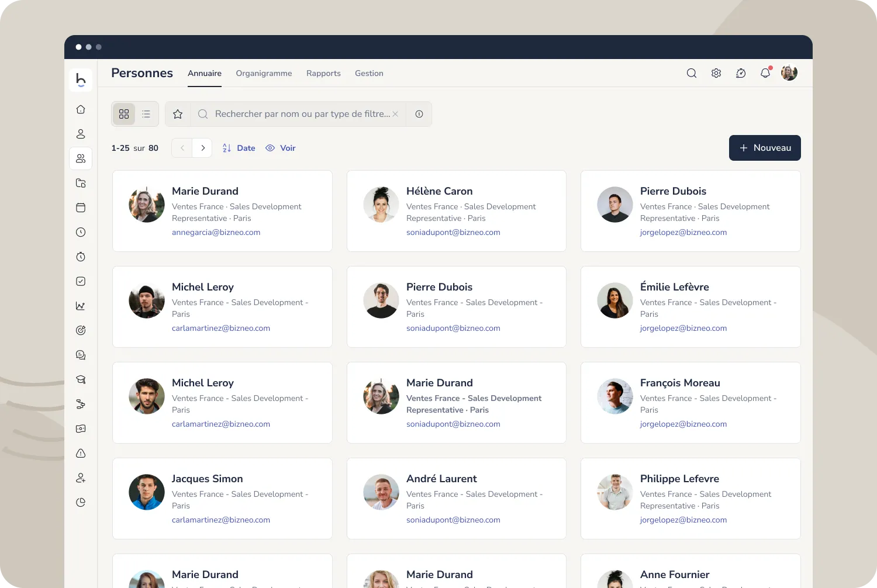Open the Rapports tab
The height and width of the screenshot is (588, 877).
323,73
